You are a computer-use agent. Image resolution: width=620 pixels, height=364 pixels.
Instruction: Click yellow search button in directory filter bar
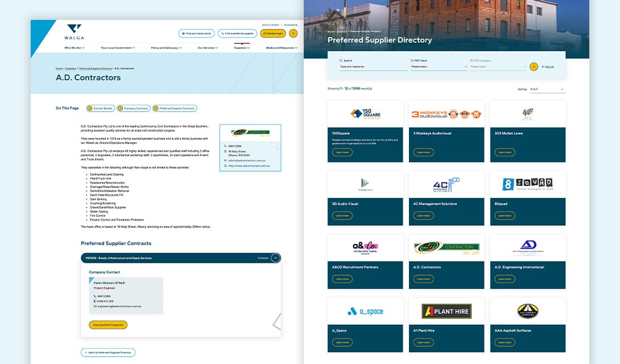pyautogui.click(x=534, y=67)
